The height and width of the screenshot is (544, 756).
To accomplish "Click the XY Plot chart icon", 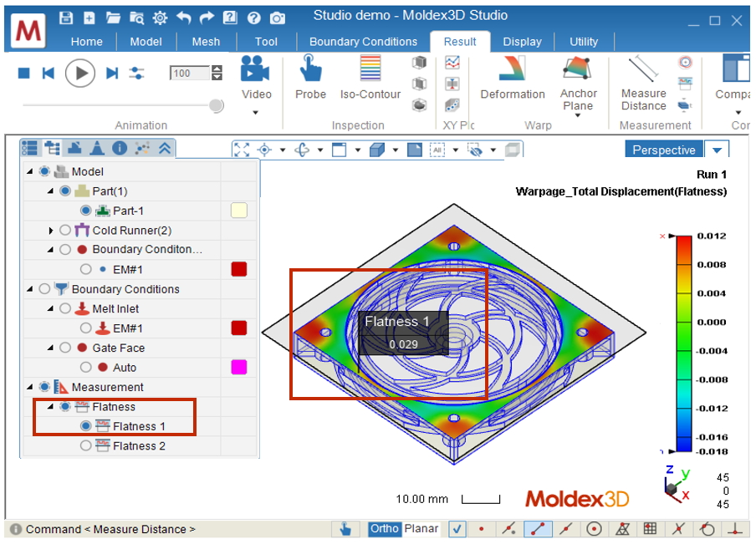I will 452,62.
